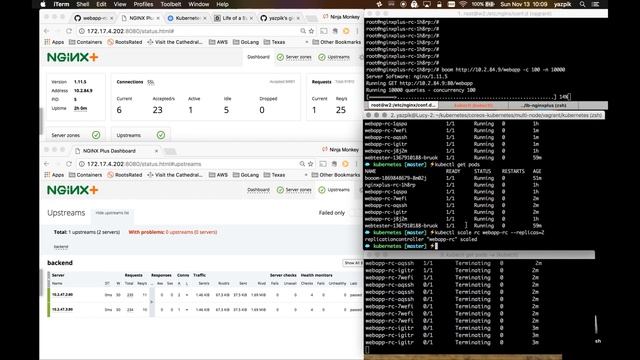Open Dashboard nav link in top browser
This screenshot has height=360, width=640.
[258, 57]
